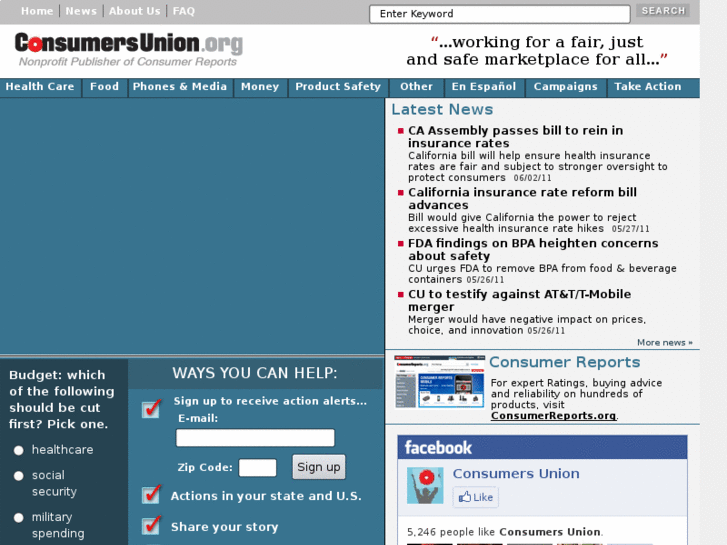This screenshot has width=727, height=545.
Task: Focus the Zip Code input field
Action: 257,468
